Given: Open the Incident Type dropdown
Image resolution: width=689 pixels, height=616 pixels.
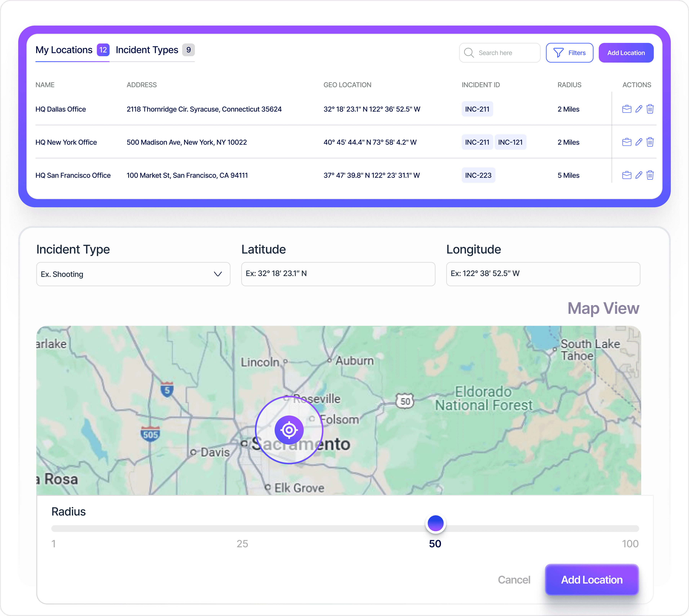Looking at the screenshot, I should coord(133,274).
